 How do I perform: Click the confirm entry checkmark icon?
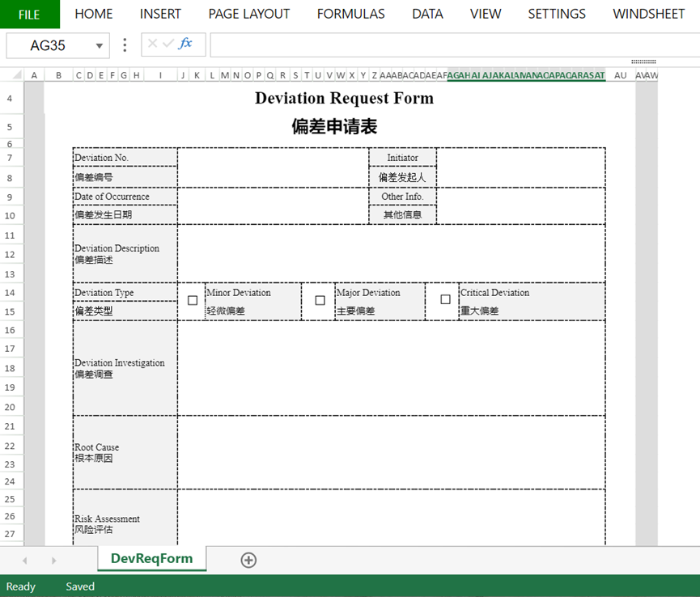coord(168,44)
